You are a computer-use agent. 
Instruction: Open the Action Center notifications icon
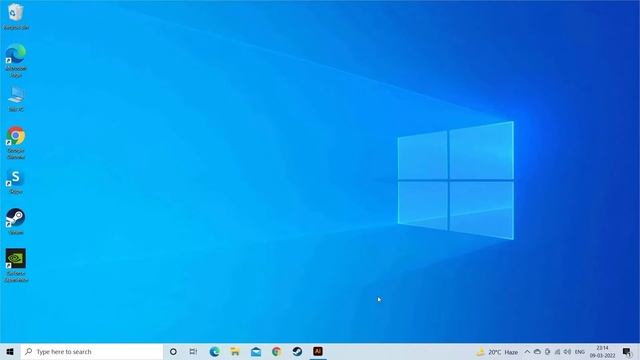(627, 352)
